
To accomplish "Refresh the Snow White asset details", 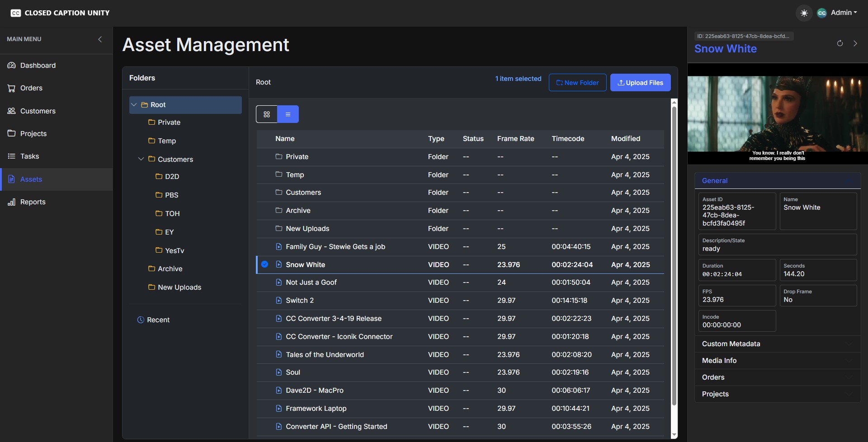I will (840, 43).
